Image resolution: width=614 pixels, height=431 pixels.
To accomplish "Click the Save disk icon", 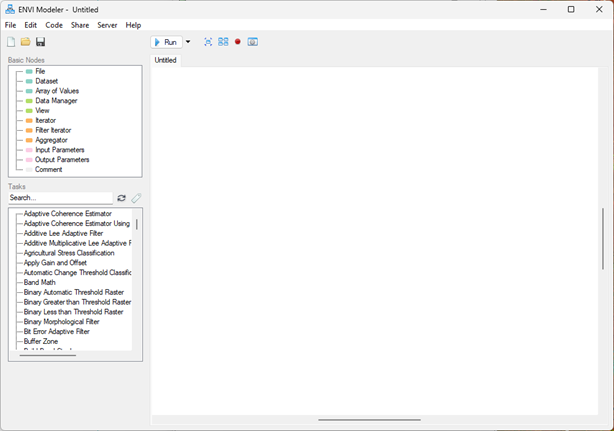I will (x=41, y=42).
